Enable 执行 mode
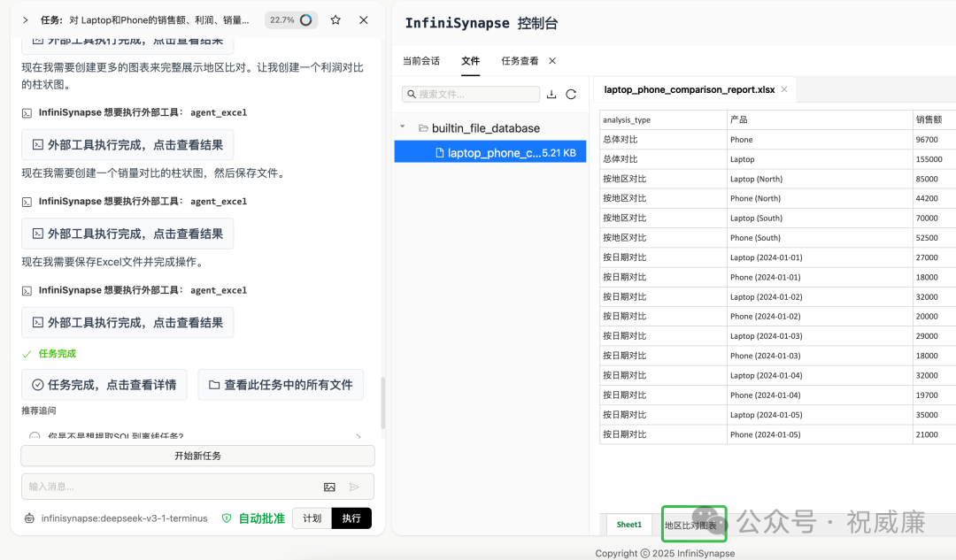956x560 pixels. pyautogui.click(x=351, y=517)
